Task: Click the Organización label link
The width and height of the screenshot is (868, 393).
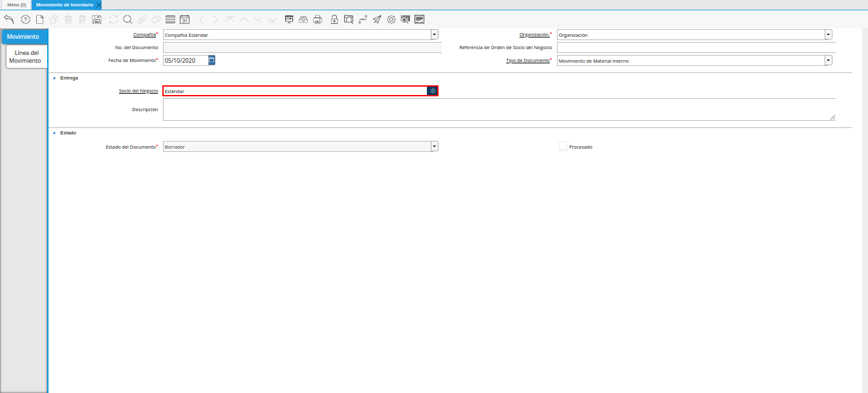Action: click(534, 35)
